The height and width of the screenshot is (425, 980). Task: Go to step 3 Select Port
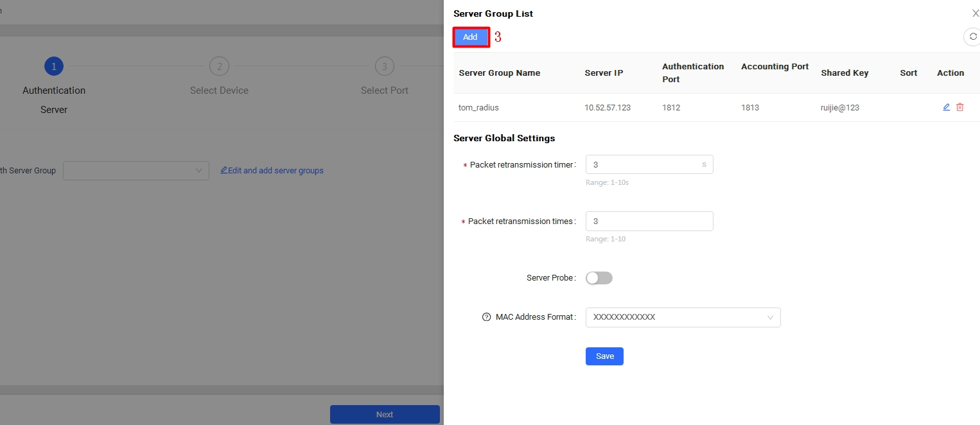384,66
